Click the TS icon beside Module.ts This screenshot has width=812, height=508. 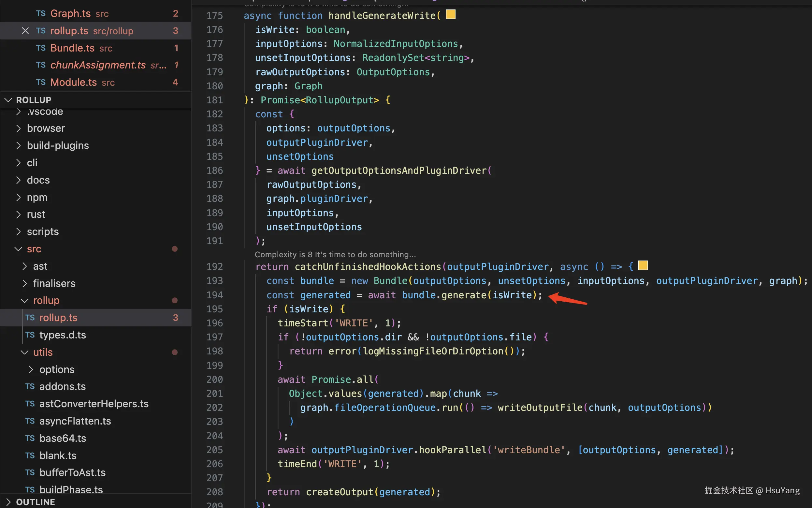41,82
